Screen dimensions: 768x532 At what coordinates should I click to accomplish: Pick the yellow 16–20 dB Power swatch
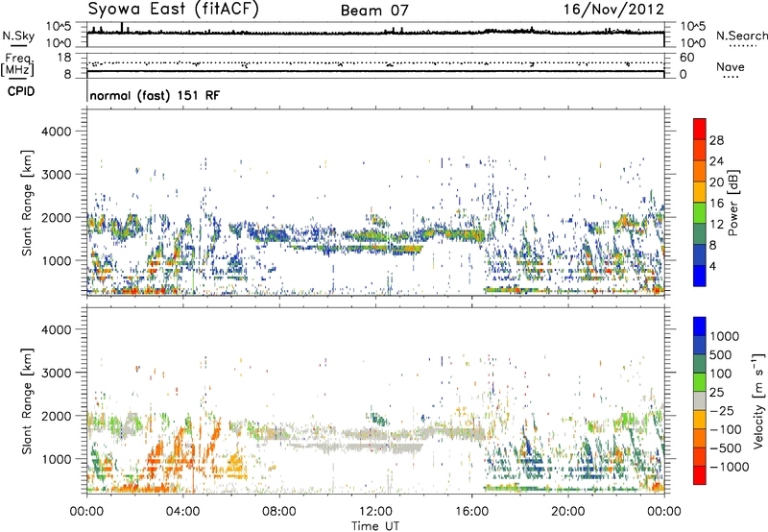click(x=700, y=192)
